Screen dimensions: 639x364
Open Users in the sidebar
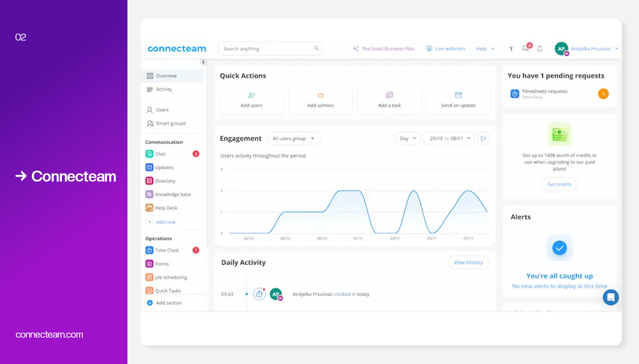(x=172, y=110)
